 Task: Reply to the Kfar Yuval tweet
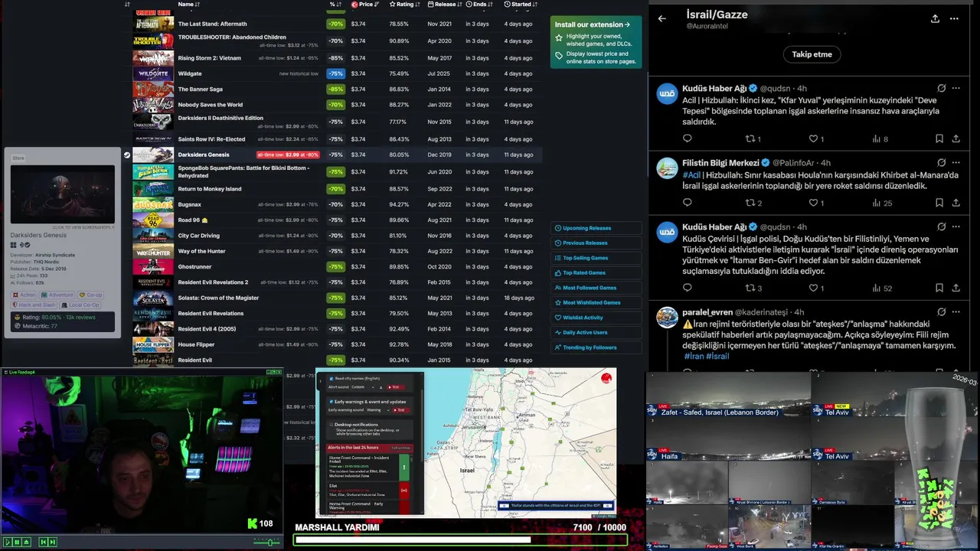click(687, 139)
